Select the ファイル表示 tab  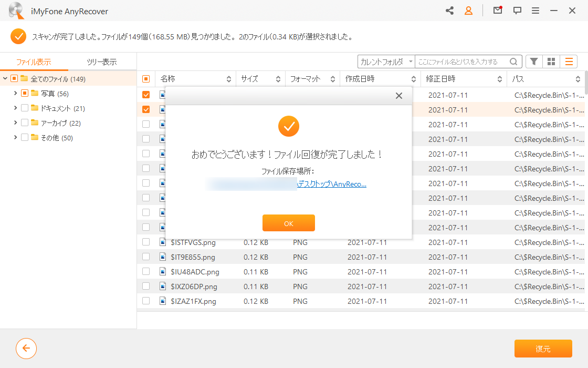(34, 62)
